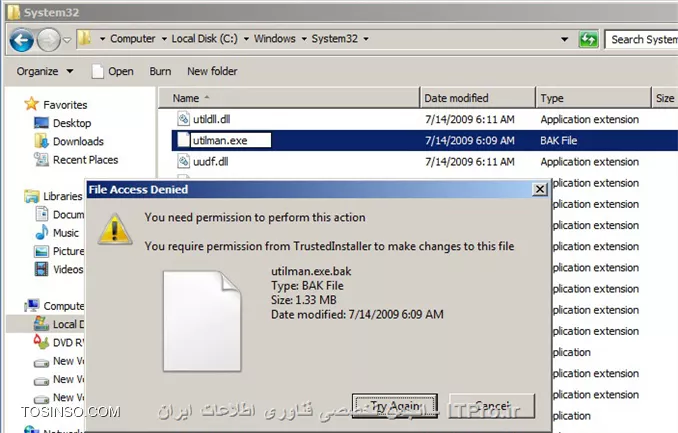Click the yellow warning icon in the dialog
This screenshot has height=433, width=678.
[115, 229]
